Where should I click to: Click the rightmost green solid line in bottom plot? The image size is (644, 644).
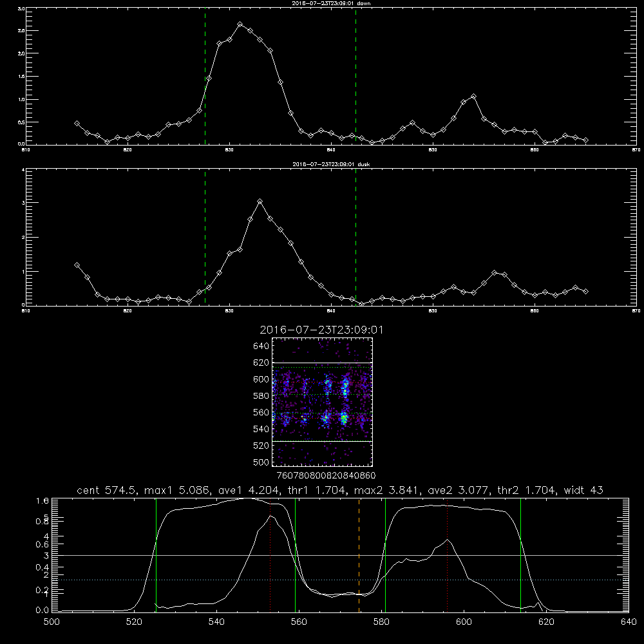tap(520, 555)
